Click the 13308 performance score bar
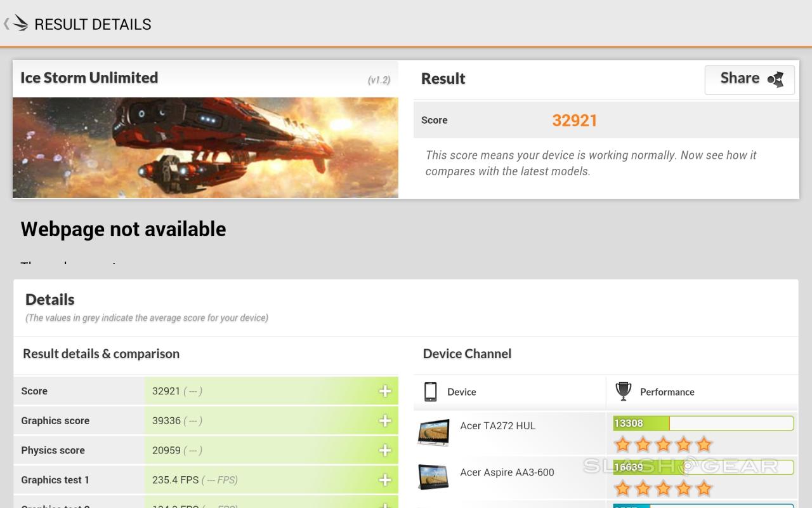The image size is (812, 508). pos(703,424)
